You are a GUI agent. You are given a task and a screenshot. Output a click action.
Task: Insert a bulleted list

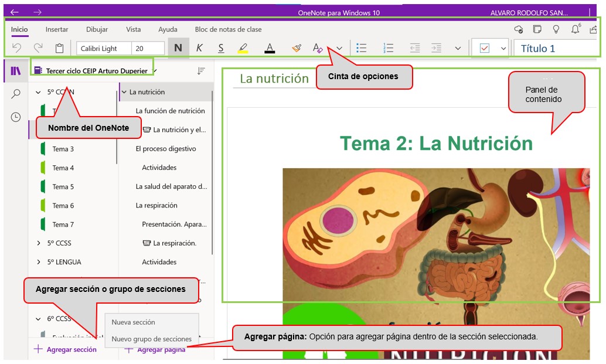(362, 49)
